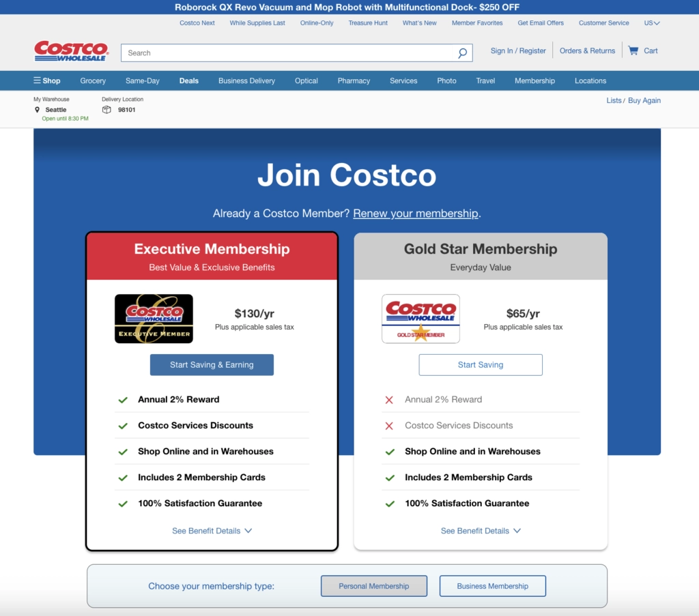Open the Renew your membership link

click(415, 214)
